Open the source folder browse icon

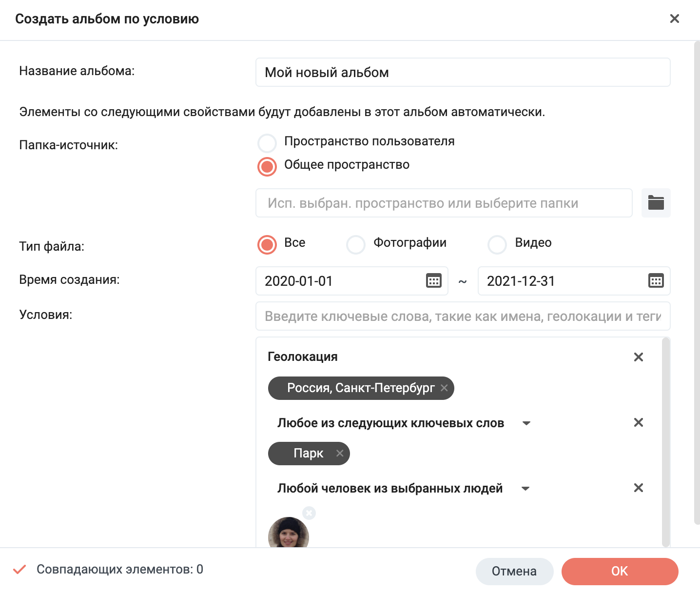coord(656,202)
